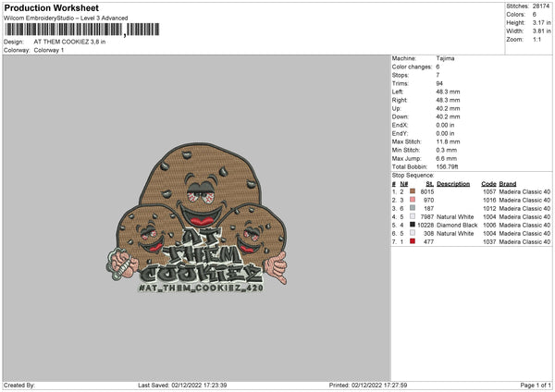Click the barcode under the worksheet title

82,30
